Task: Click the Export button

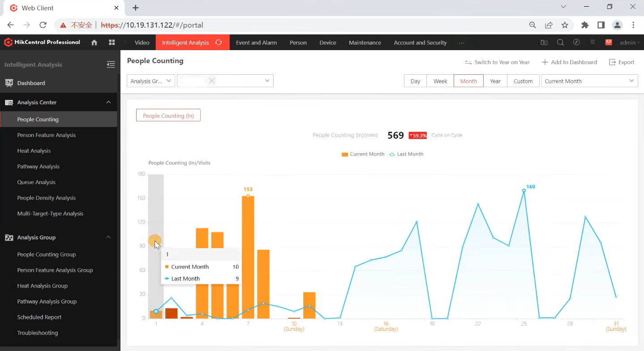Action: (x=622, y=62)
